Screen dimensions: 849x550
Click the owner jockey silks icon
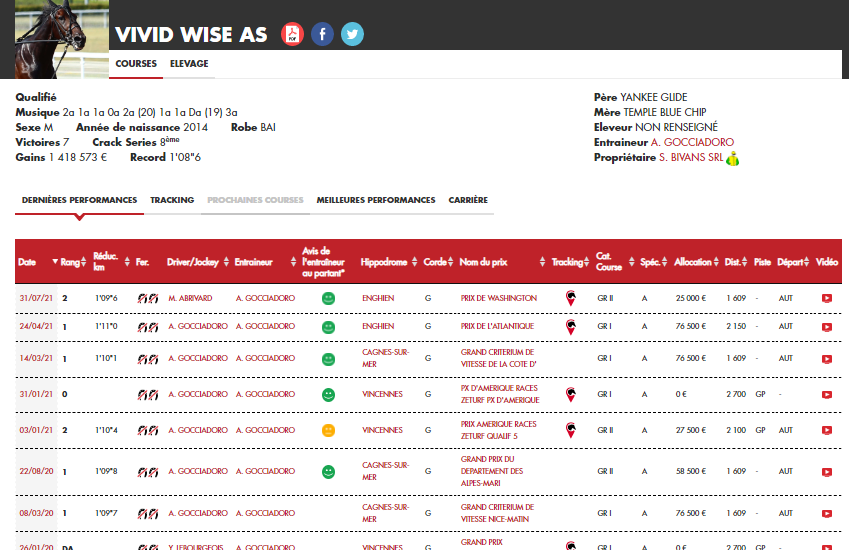[x=732, y=158]
